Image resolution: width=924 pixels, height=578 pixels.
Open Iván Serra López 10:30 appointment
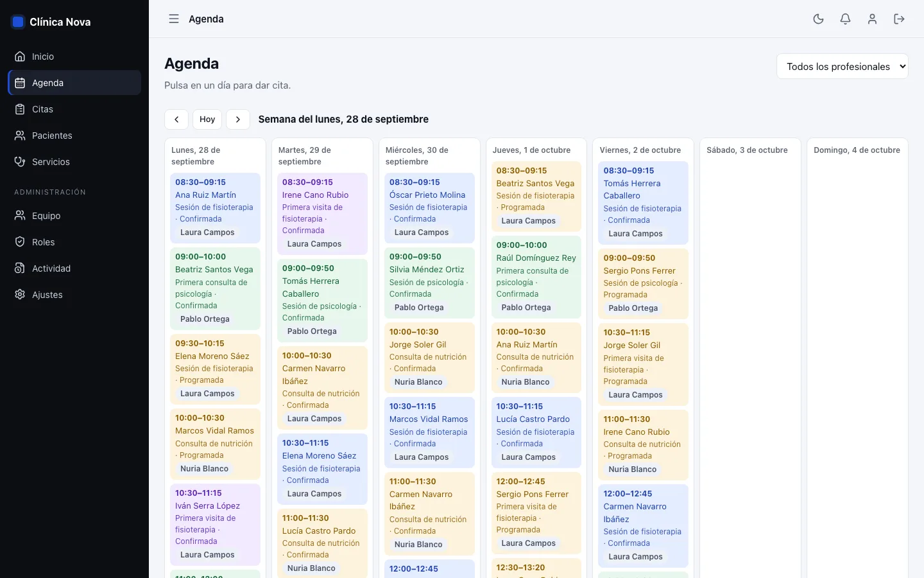(x=215, y=524)
